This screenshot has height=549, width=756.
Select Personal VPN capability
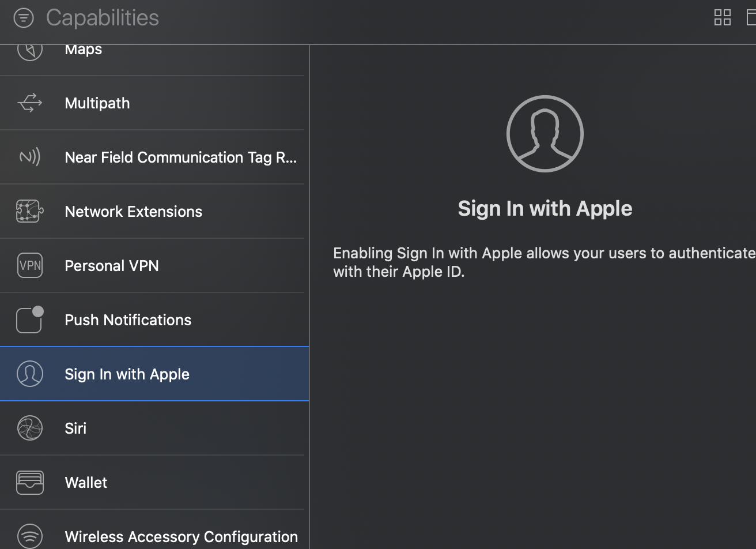pos(111,266)
